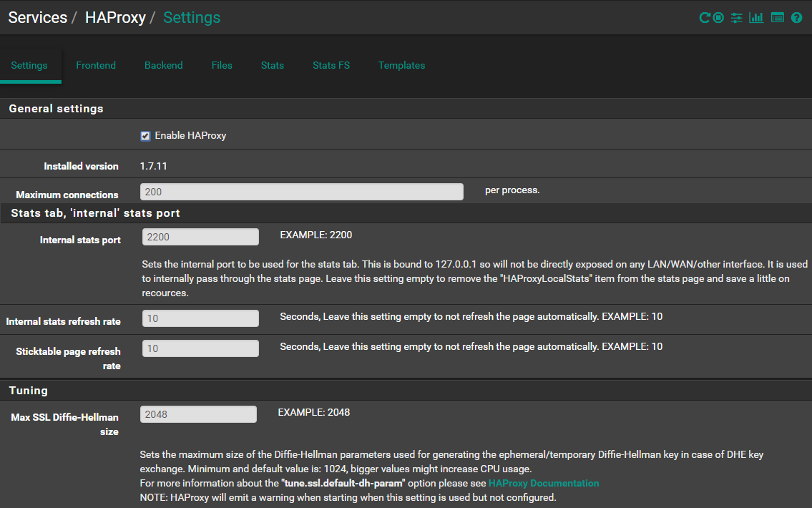This screenshot has width=812, height=508.
Task: Open the Backend tab
Action: pyautogui.click(x=163, y=65)
